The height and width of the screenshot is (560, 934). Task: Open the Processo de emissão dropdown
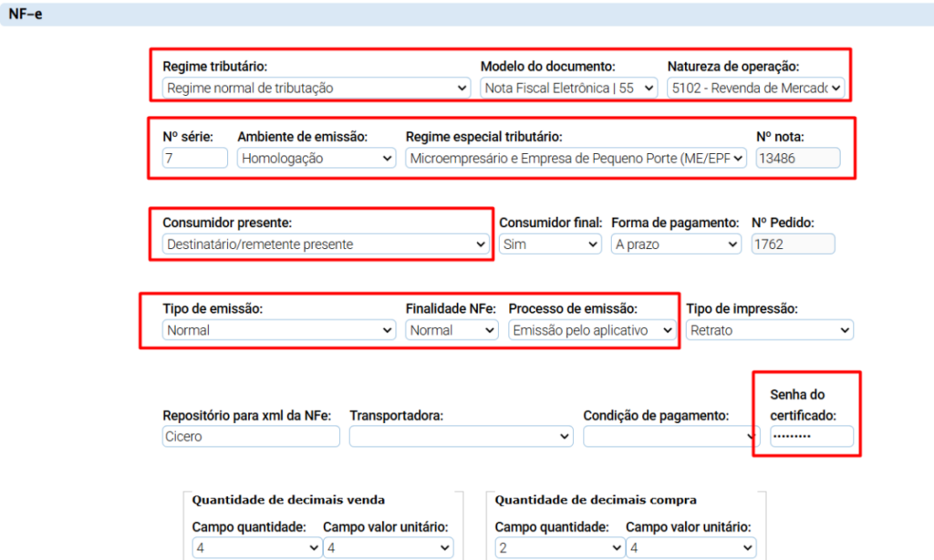click(592, 330)
